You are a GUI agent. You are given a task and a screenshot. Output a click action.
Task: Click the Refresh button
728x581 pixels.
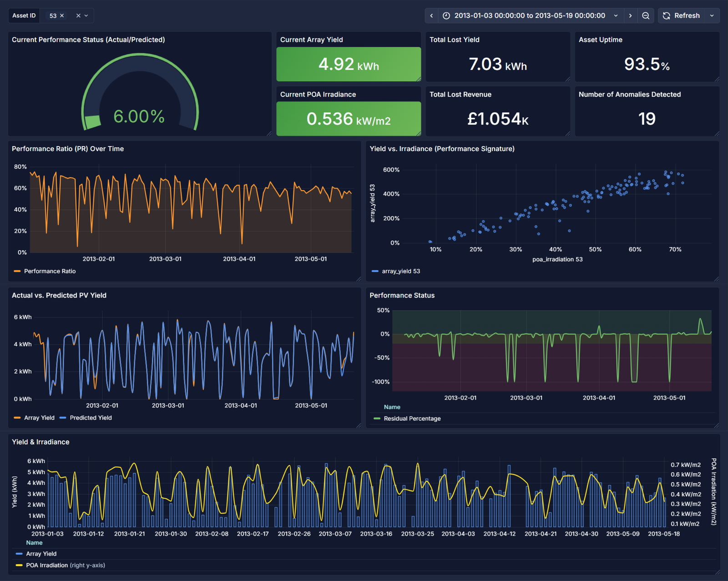click(682, 15)
